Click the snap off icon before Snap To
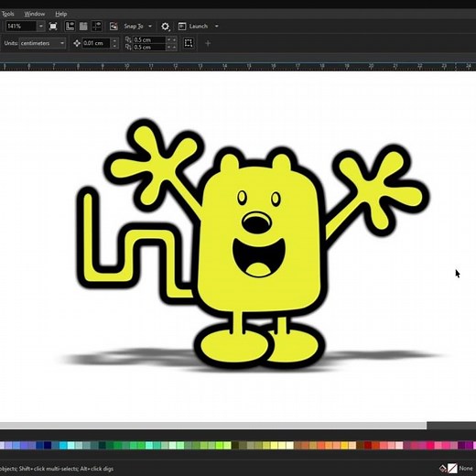Screen dimensions: 476x476 pos(114,27)
